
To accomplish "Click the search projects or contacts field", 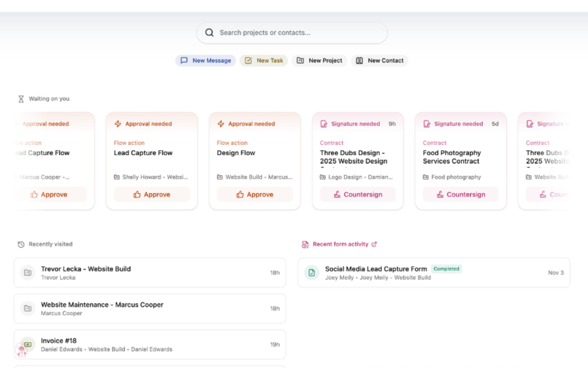I will (x=291, y=32).
